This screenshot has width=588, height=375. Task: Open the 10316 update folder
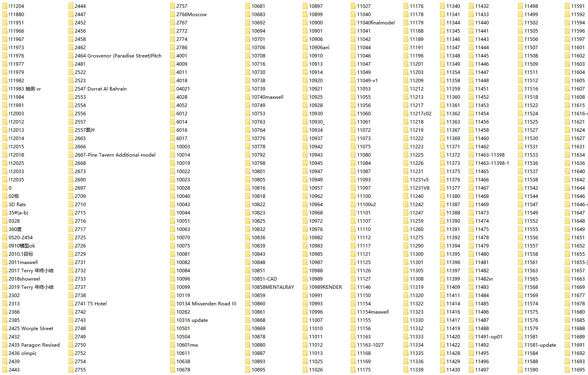pos(192,320)
